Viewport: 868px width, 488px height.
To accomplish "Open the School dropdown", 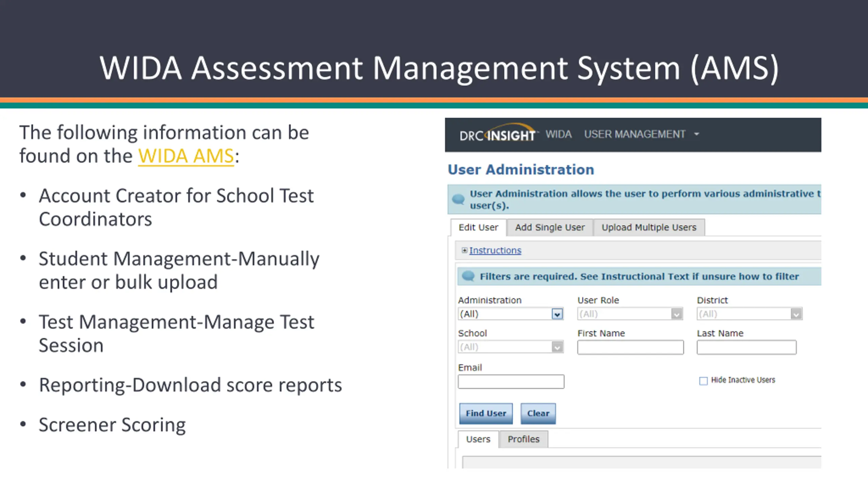I will (557, 347).
